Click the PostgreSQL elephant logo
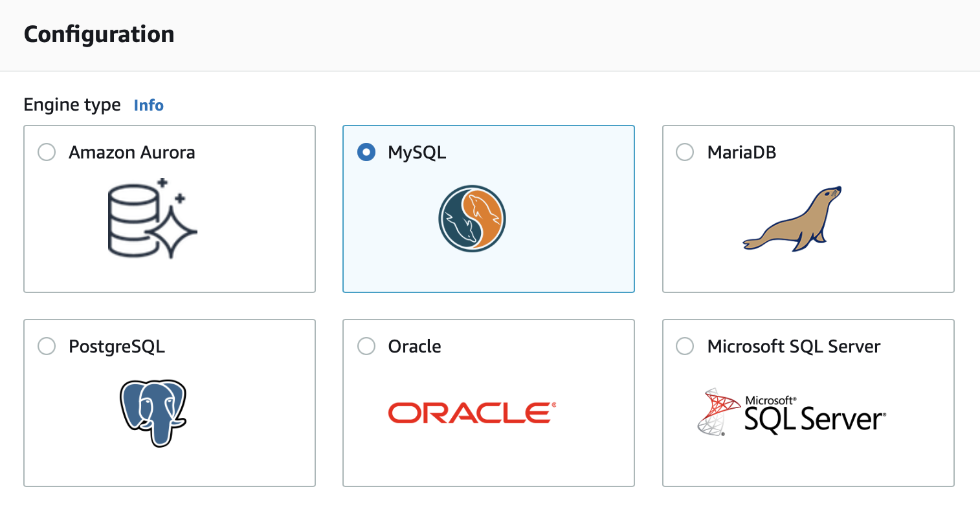Screen dimensions: 980x511 tap(153, 413)
